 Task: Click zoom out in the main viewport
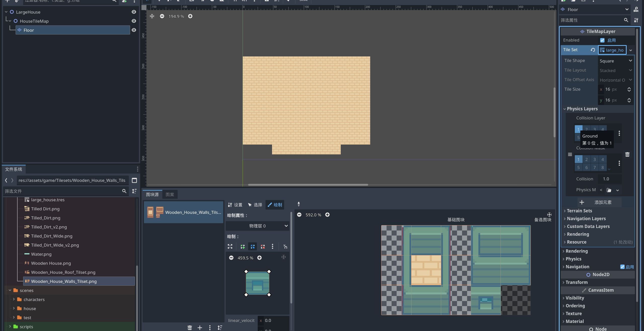[x=162, y=16]
